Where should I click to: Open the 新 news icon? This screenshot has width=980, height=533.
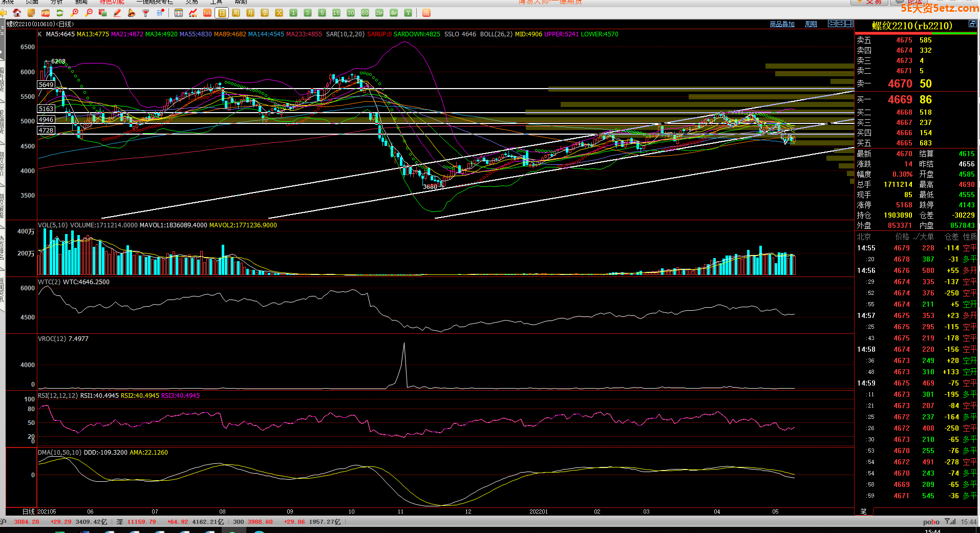[x=160, y=13]
